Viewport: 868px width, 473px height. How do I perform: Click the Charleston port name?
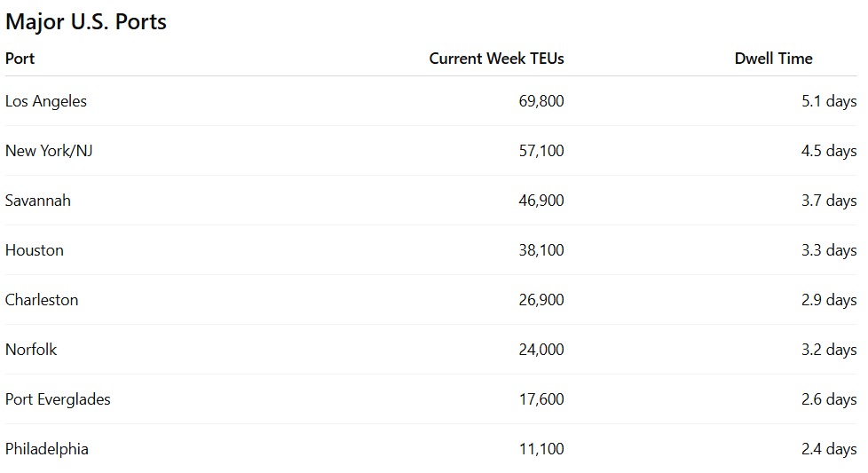pos(42,300)
